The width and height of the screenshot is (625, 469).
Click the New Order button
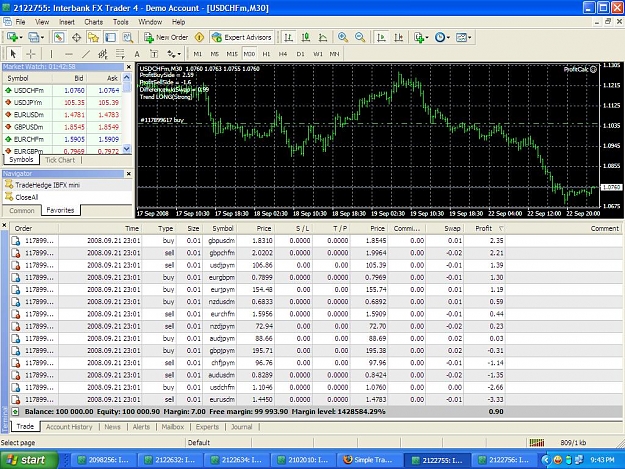click(x=166, y=37)
